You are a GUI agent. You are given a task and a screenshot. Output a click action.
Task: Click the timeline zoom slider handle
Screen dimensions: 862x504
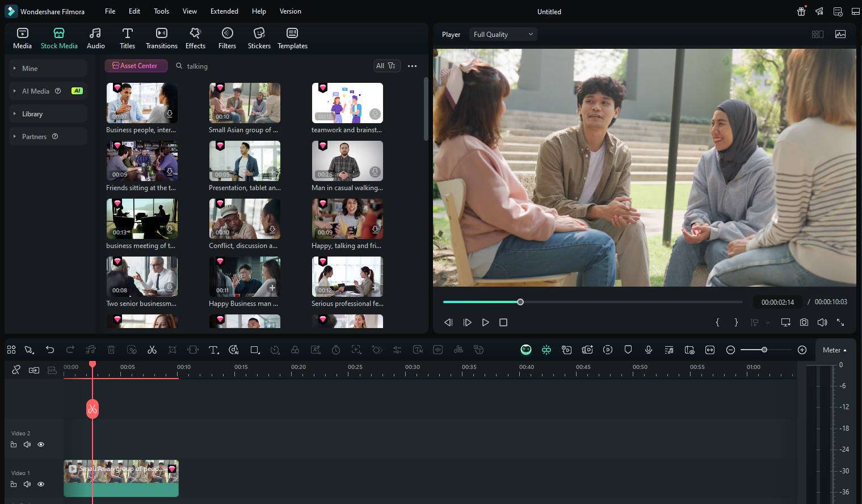[764, 350]
